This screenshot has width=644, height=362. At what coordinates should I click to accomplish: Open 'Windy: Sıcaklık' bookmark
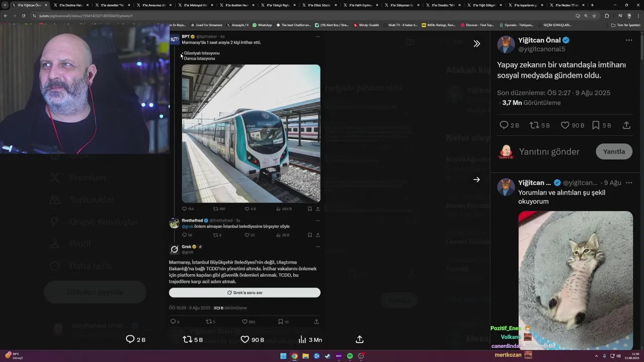point(366,25)
